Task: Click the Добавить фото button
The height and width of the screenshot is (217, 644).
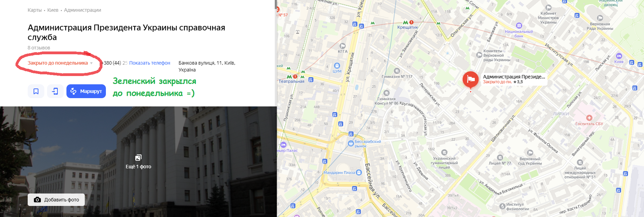Action: [x=56, y=200]
